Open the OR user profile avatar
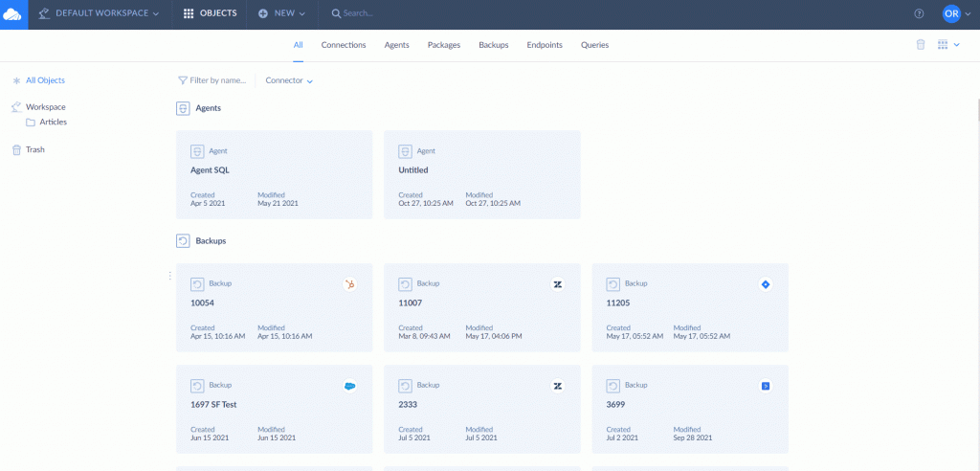Screen dimensions: 980x471 (951, 14)
